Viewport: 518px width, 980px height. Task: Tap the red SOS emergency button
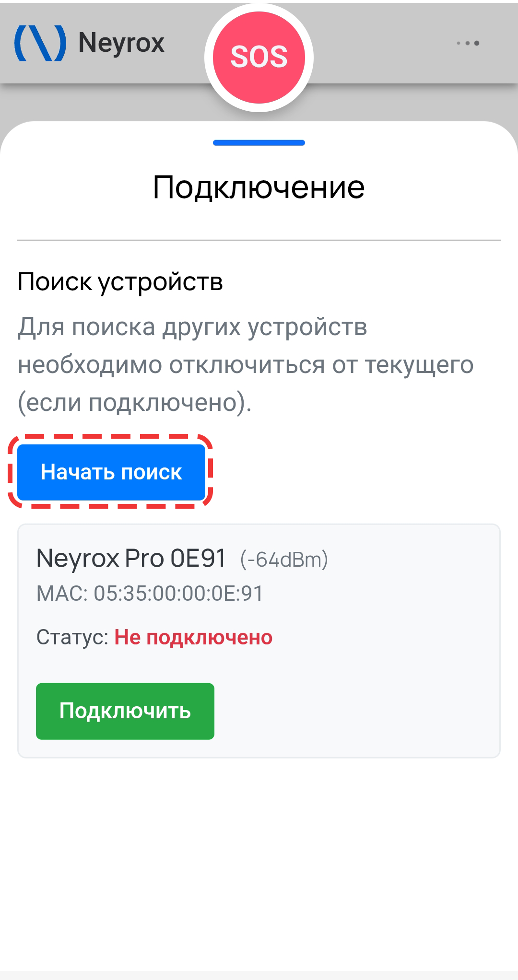tap(259, 58)
